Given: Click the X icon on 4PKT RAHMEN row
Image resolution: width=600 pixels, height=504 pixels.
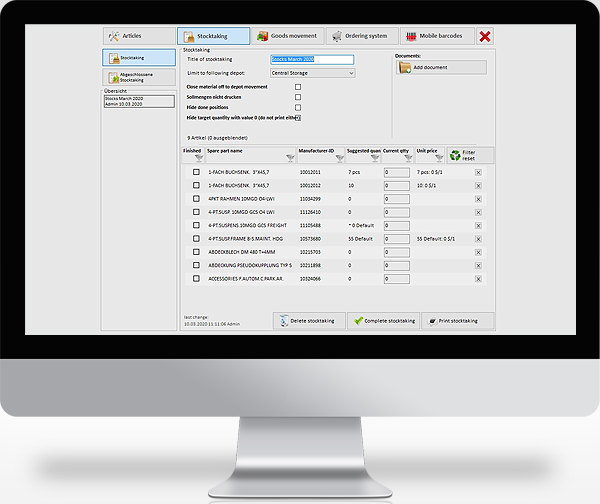Looking at the screenshot, I should coord(478,199).
